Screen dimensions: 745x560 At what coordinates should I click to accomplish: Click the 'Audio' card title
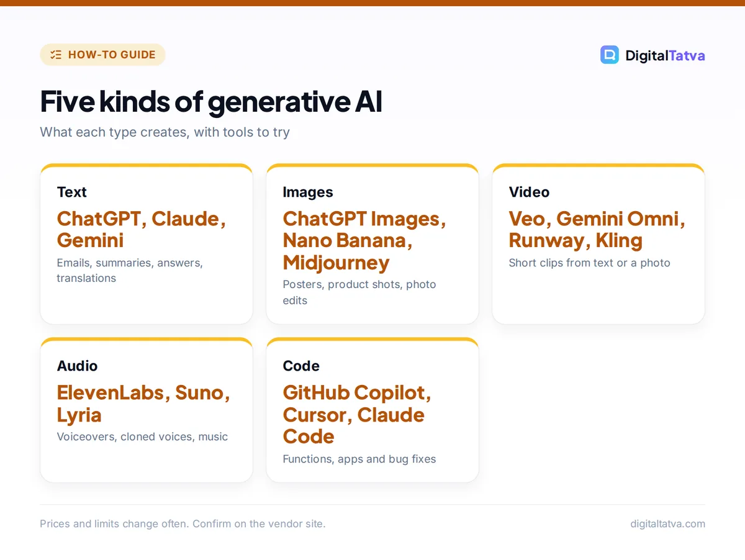click(x=78, y=366)
